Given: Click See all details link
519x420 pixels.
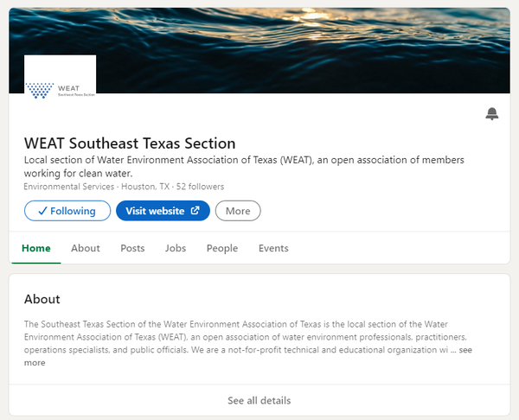Looking at the screenshot, I should (x=259, y=400).
